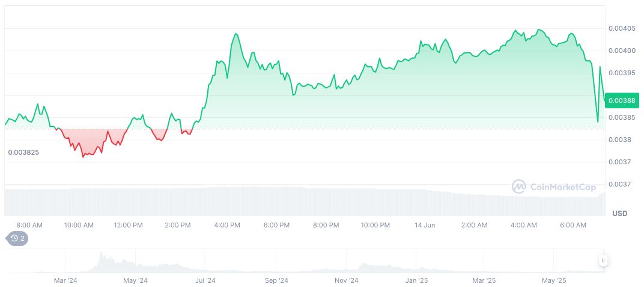The width and height of the screenshot is (644, 287).
Task: Select Nov '24 in the overview timeline
Action: point(346,280)
